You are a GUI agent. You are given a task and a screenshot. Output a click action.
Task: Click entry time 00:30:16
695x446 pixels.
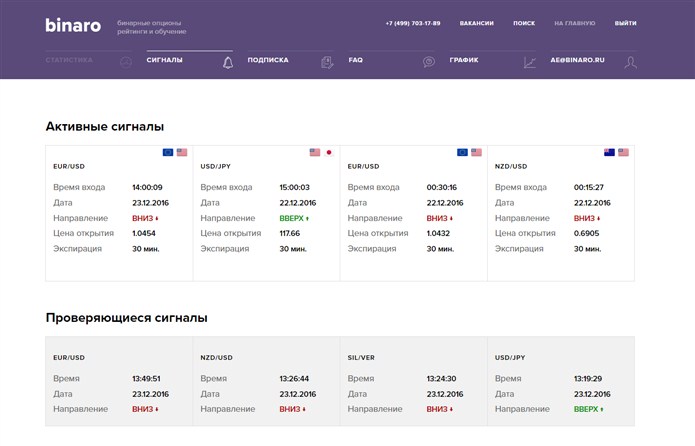click(x=441, y=188)
